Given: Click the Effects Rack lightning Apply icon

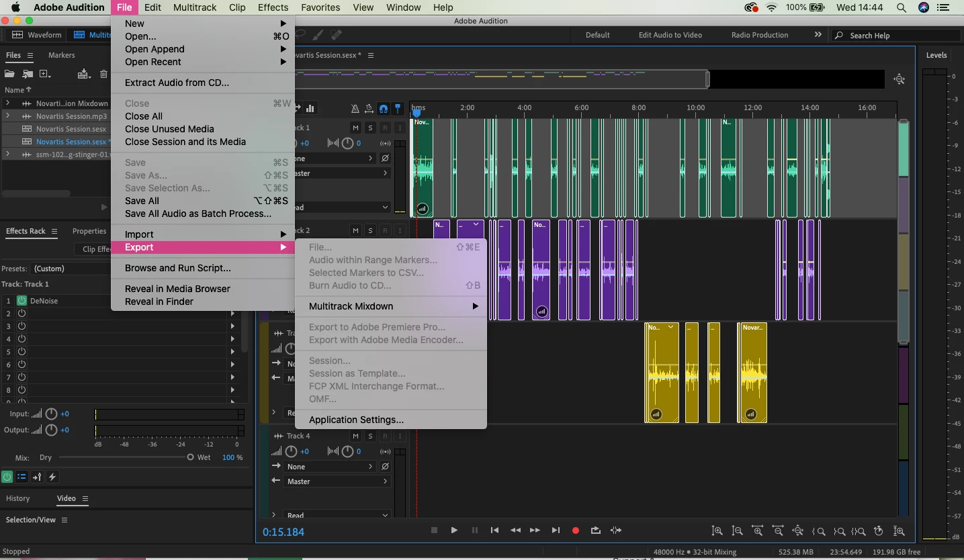Looking at the screenshot, I should (52, 477).
